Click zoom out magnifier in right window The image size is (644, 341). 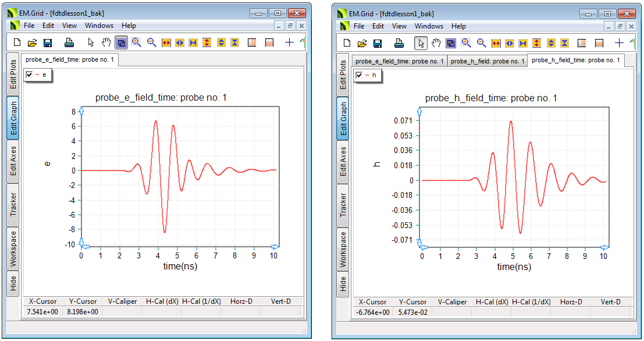coord(481,43)
